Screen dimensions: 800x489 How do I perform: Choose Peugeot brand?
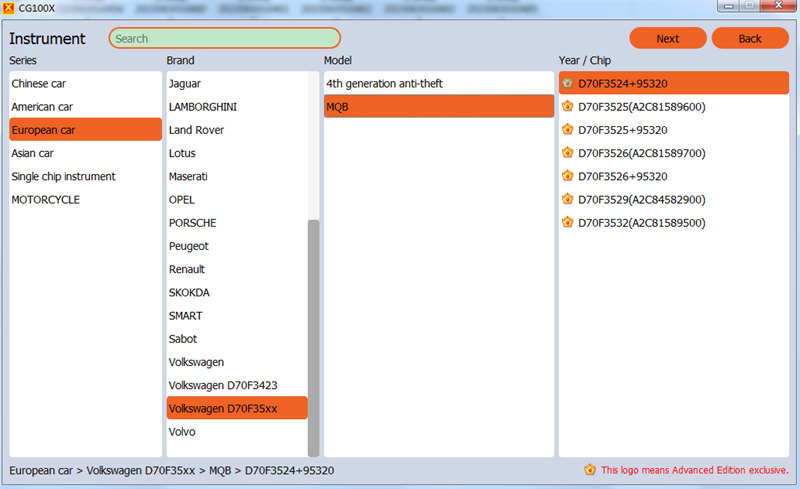237,246
